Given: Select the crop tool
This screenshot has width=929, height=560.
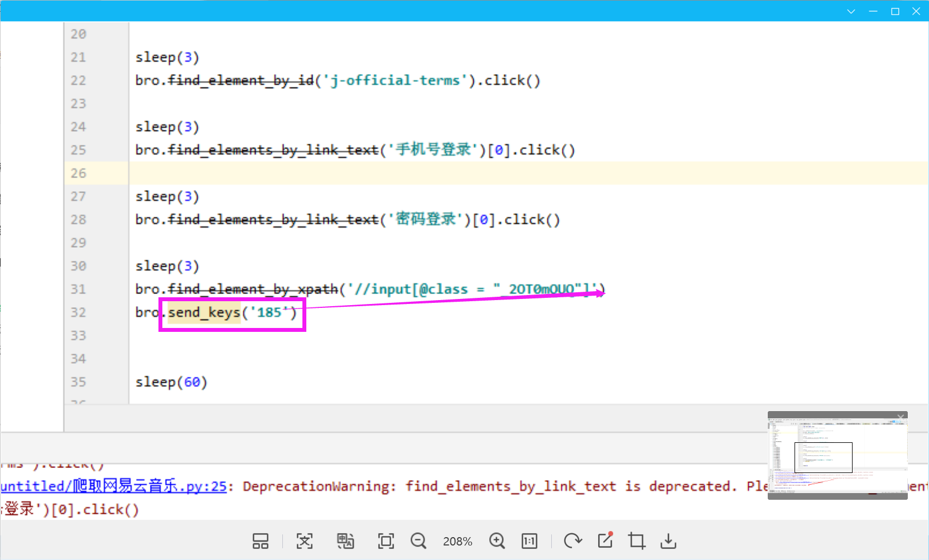Looking at the screenshot, I should [637, 541].
